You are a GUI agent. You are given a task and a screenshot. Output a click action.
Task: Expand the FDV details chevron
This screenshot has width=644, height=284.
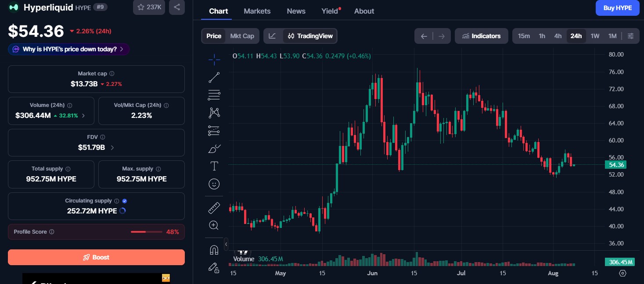[x=112, y=148]
